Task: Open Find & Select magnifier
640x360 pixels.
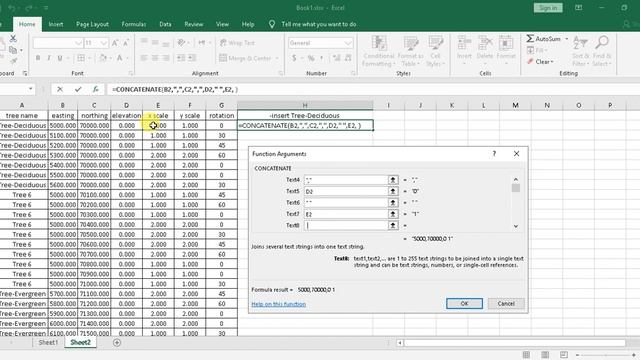Action: click(x=602, y=52)
